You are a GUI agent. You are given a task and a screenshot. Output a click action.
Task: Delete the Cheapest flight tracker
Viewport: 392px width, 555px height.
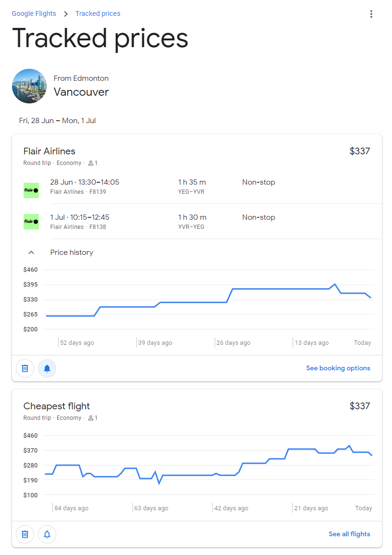click(24, 534)
